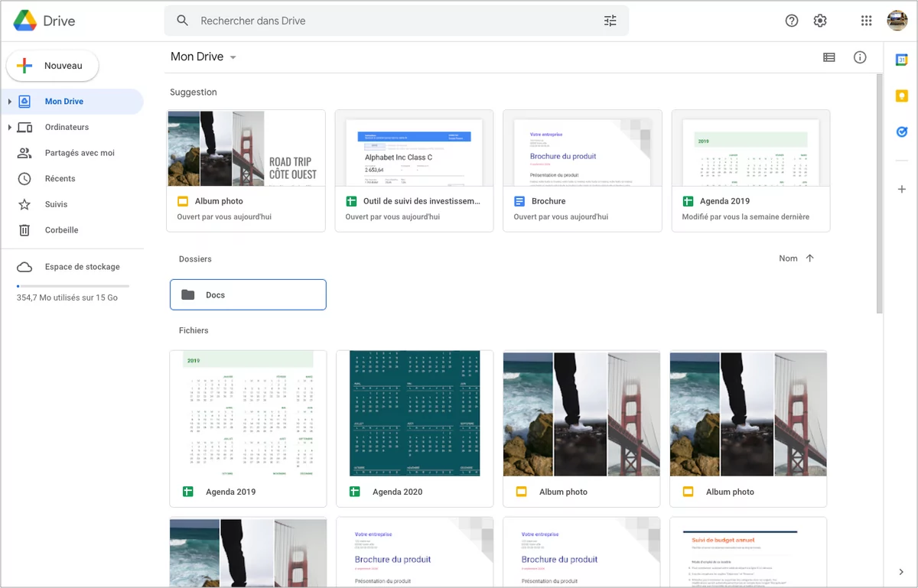Switch to list view layout
918x588 pixels.
click(829, 57)
